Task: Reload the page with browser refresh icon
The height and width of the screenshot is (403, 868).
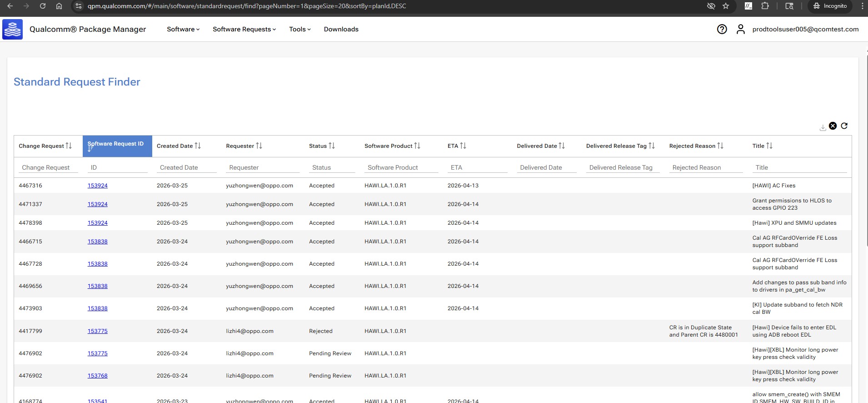Action: click(43, 6)
